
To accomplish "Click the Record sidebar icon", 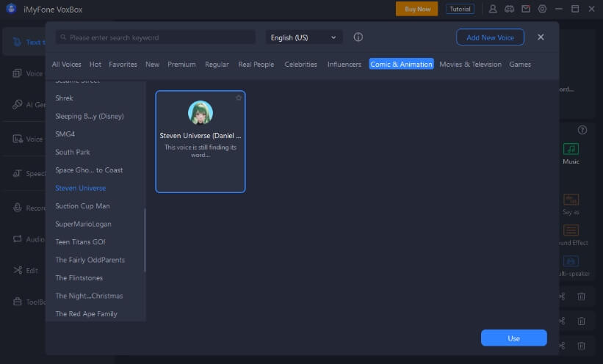I will click(17, 208).
